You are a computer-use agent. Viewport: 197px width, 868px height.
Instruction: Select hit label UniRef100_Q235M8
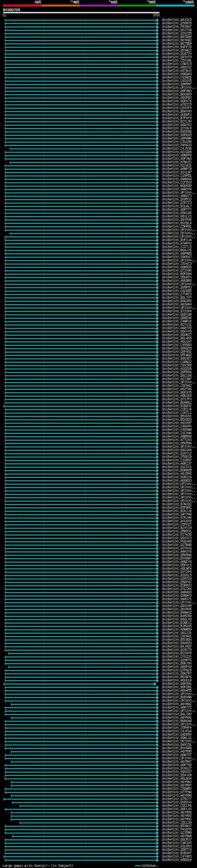177,833
